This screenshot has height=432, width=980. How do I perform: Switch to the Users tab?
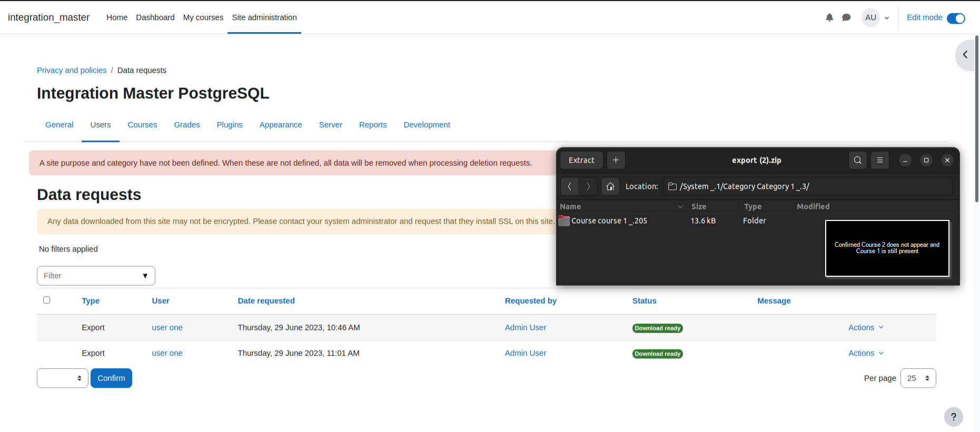[101, 125]
